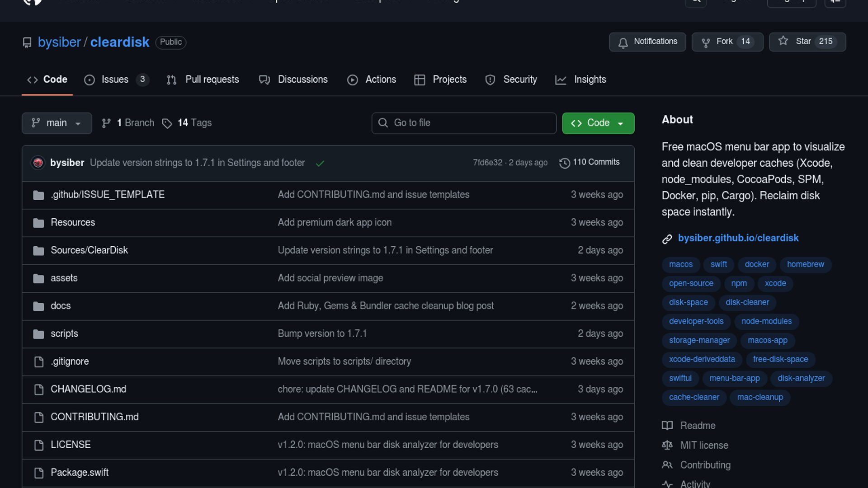Open the Pull requests tab
This screenshot has height=488, width=868.
pos(212,80)
